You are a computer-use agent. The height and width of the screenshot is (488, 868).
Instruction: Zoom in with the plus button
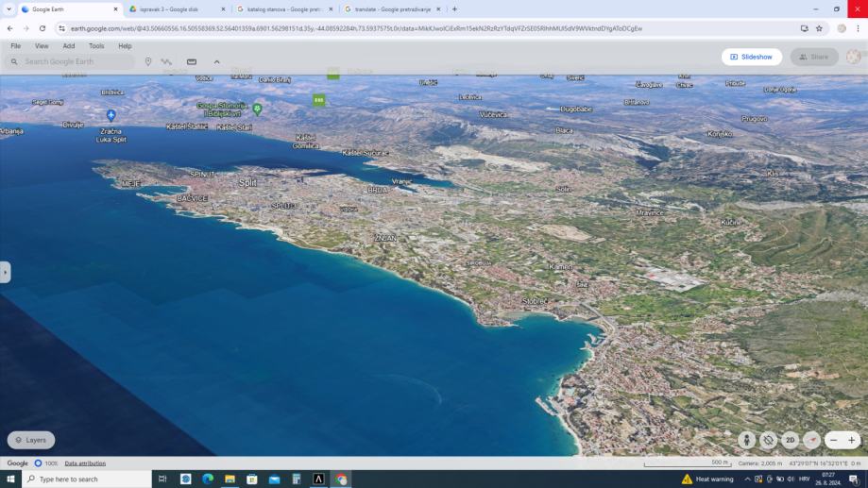coord(852,440)
